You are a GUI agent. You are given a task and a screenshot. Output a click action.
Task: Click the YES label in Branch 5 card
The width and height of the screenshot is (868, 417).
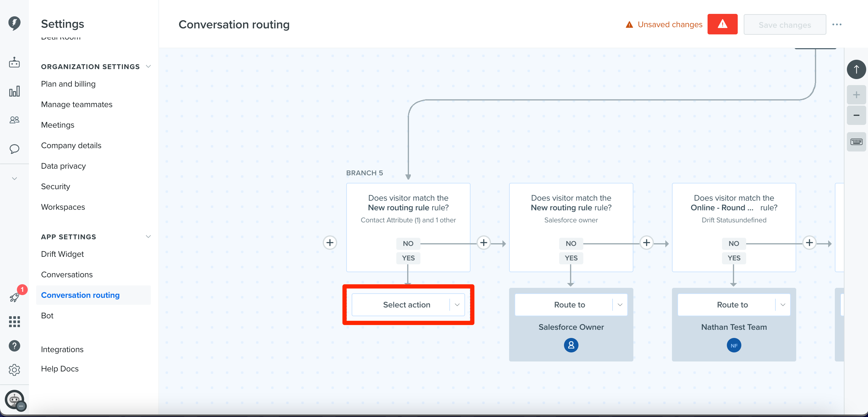[408, 258]
